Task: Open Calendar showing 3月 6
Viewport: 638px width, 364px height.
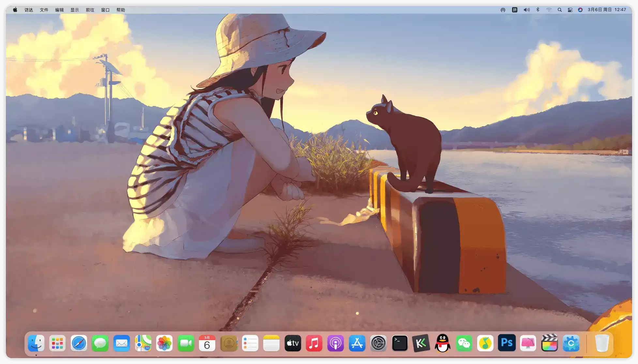Action: click(207, 343)
